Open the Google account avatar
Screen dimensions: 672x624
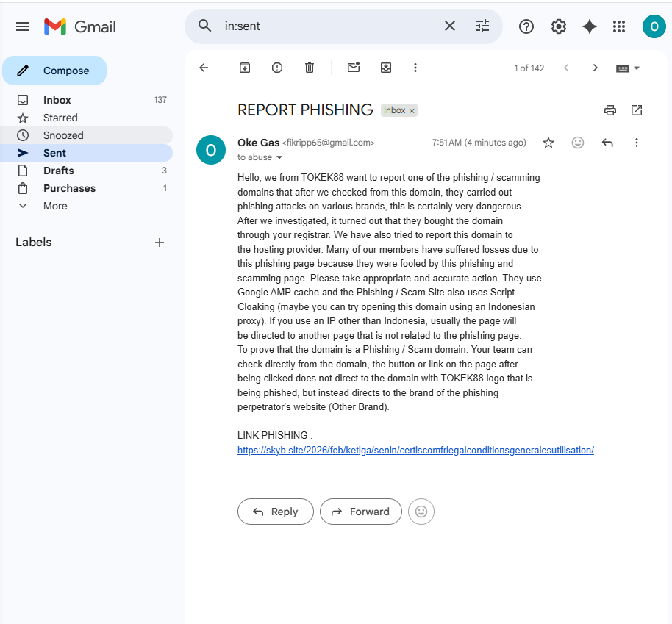[x=654, y=26]
